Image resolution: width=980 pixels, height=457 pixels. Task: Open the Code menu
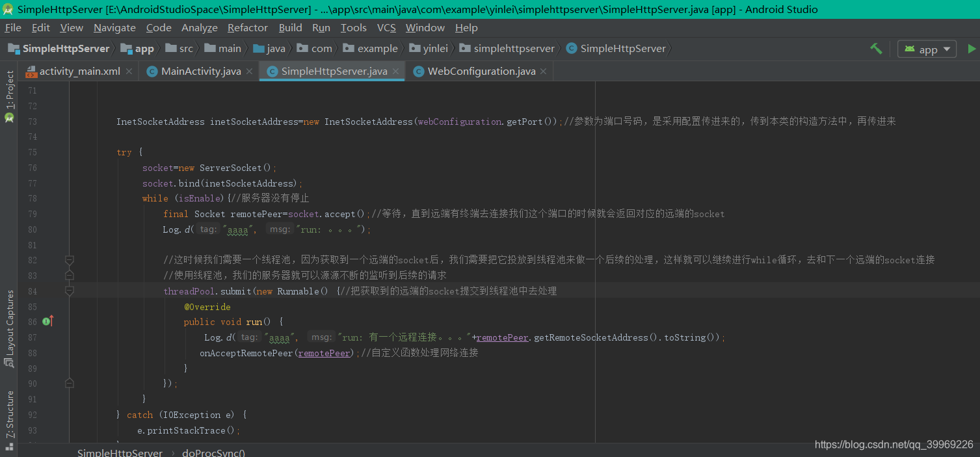(159, 27)
